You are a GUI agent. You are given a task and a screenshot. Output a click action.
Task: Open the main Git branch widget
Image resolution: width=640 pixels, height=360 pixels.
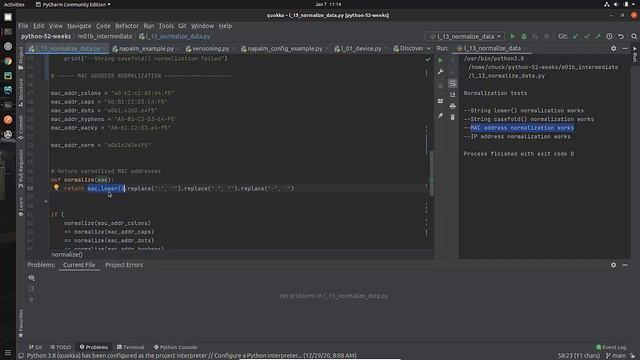coord(616,356)
